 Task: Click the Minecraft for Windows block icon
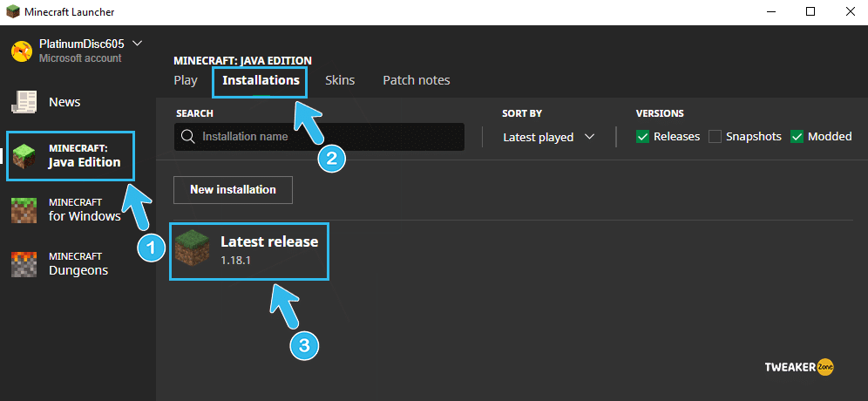pyautogui.click(x=24, y=210)
